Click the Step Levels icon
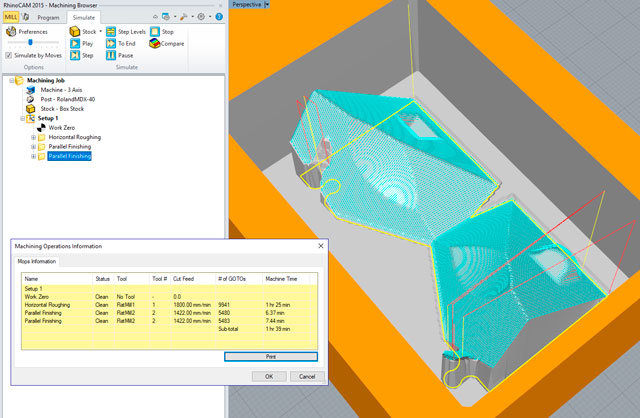The width and height of the screenshot is (640, 418). click(111, 31)
